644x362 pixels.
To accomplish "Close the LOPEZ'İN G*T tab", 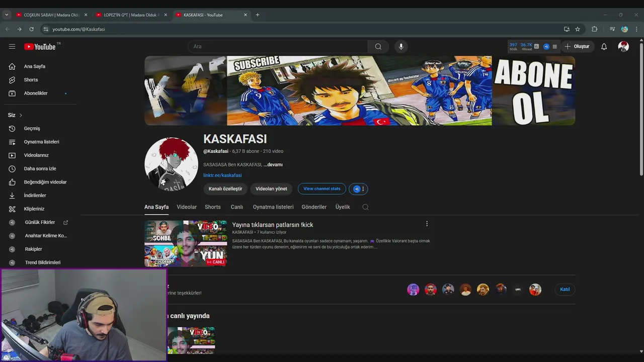I will click(x=166, y=15).
